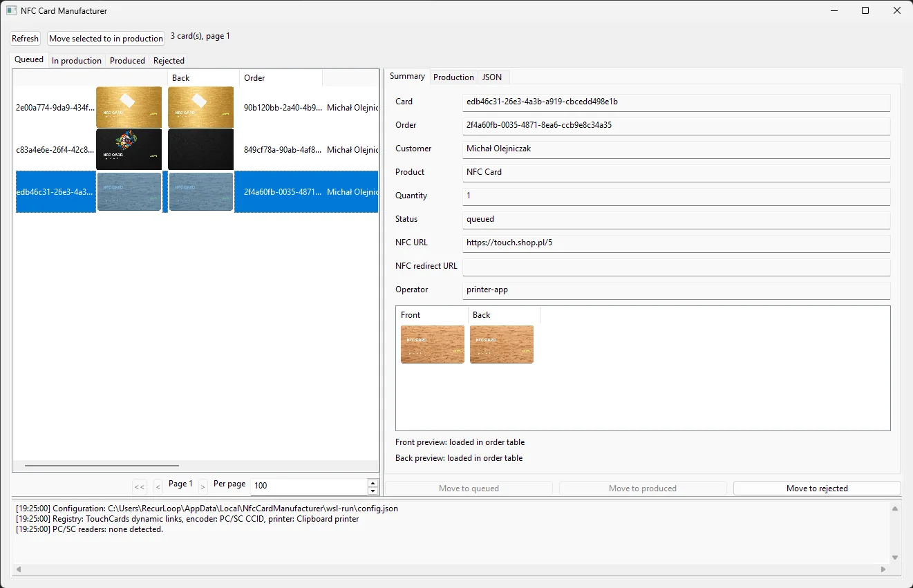Click the wooden Back preview in Summary
913x588 pixels.
pos(502,344)
